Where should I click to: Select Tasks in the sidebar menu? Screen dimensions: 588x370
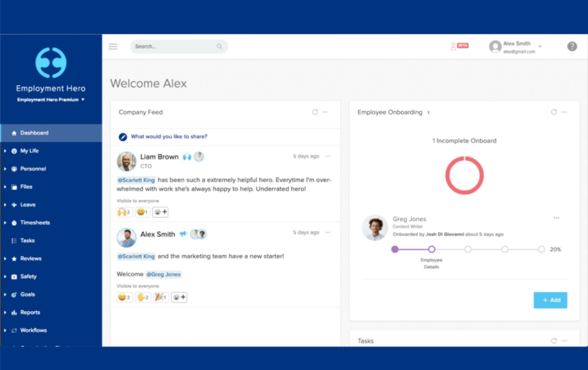point(27,241)
